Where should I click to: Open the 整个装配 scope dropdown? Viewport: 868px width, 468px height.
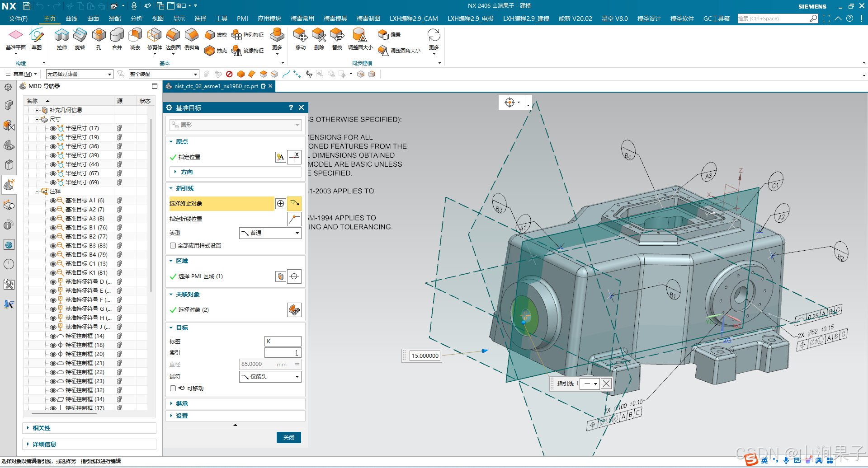(164, 74)
